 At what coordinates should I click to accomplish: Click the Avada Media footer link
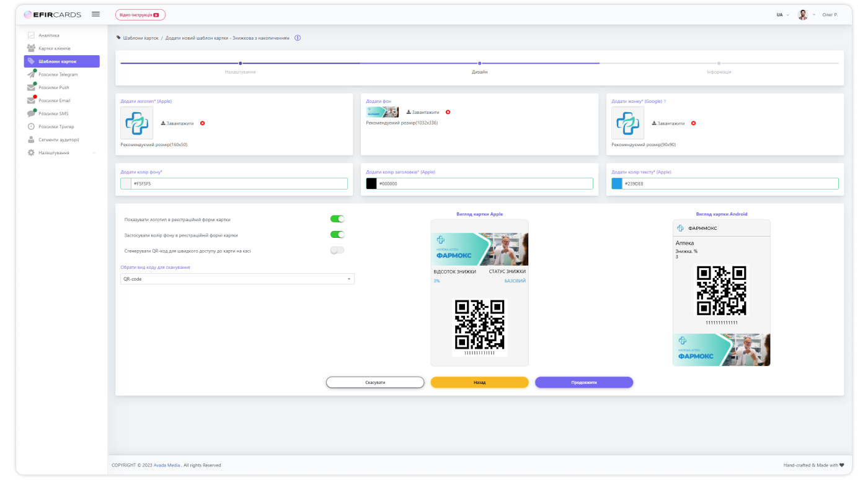point(167,465)
